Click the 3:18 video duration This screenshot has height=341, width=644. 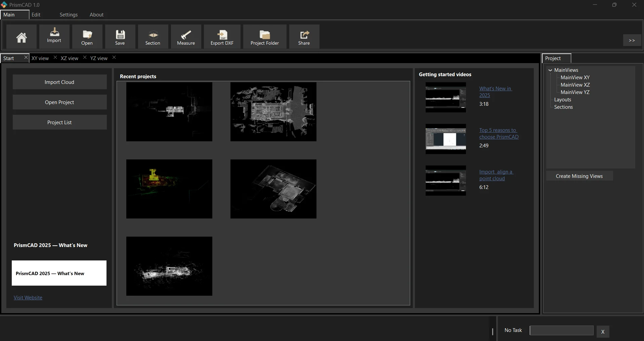(x=484, y=104)
